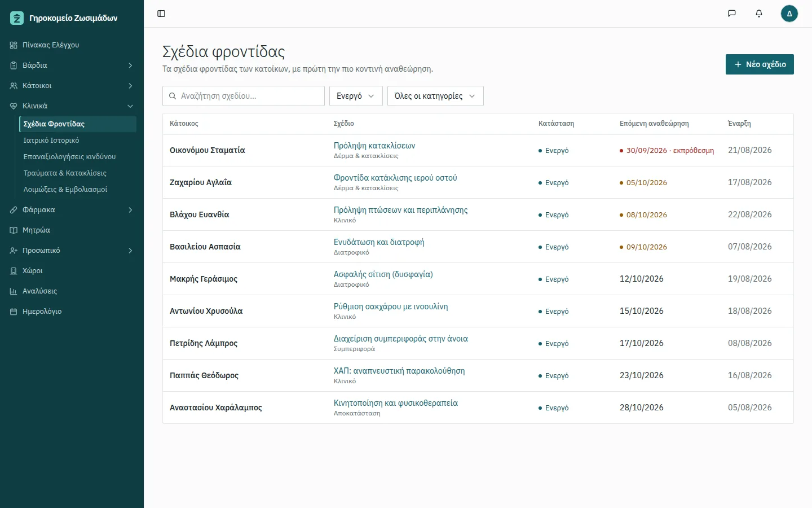Viewport: 812px width, 508px height.
Task: Open ΧΑΠ: αναπνευστική παρακολούθηση plan
Action: [399, 371]
